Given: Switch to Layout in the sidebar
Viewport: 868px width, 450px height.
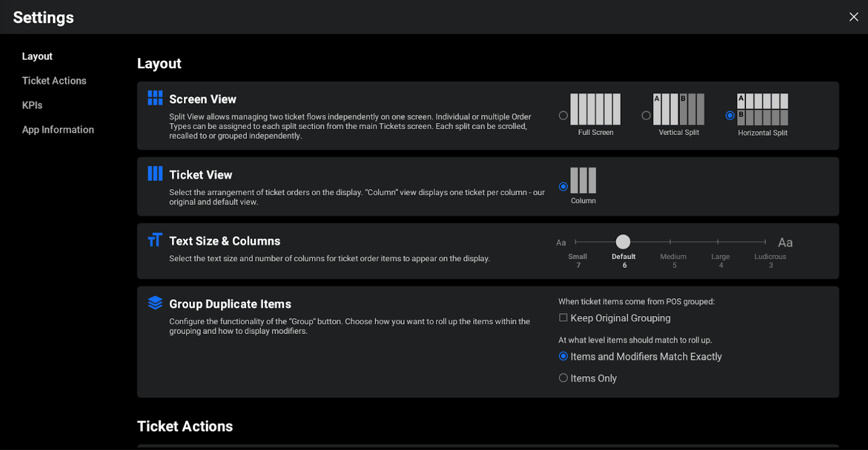Looking at the screenshot, I should point(37,56).
